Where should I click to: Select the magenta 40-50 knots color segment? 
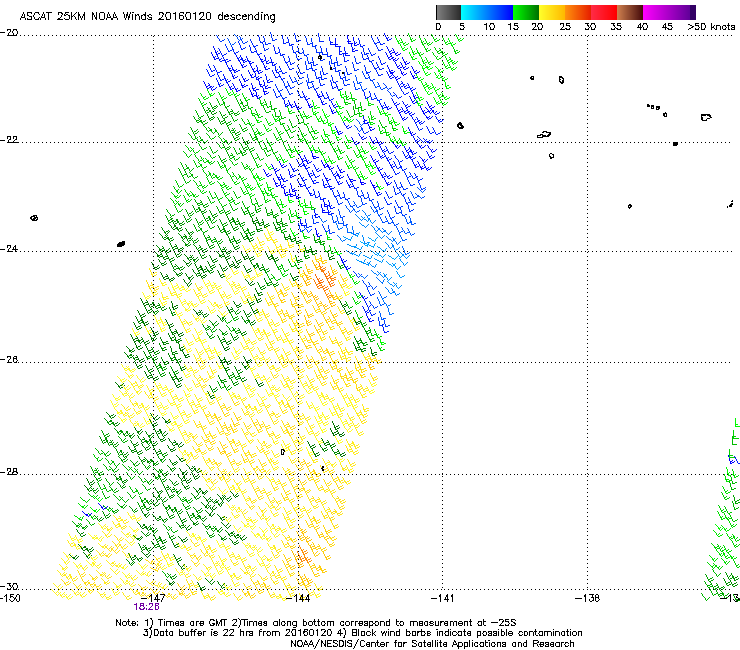click(x=669, y=12)
